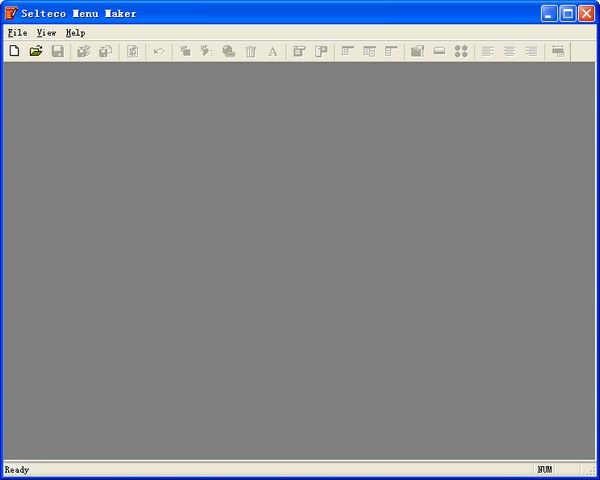This screenshot has height=480, width=600.
Task: Maximize the Selteco Menu Maker window
Action: (567, 13)
